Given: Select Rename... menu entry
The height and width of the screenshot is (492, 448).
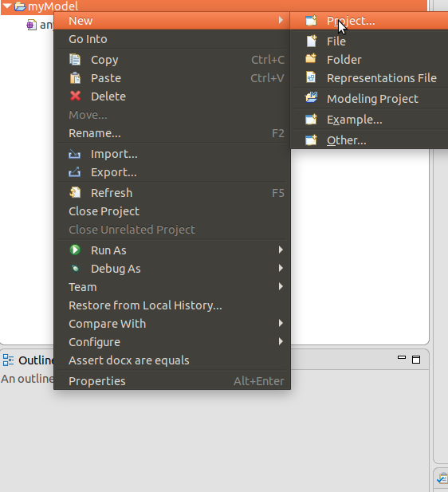Looking at the screenshot, I should coord(172,133).
